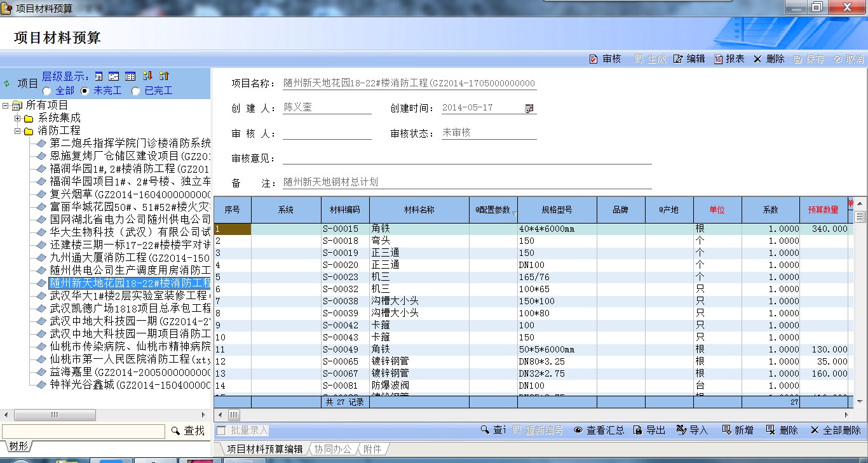The width and height of the screenshot is (868, 463).
Task: Click the 导出 (export) icon
Action: click(638, 430)
